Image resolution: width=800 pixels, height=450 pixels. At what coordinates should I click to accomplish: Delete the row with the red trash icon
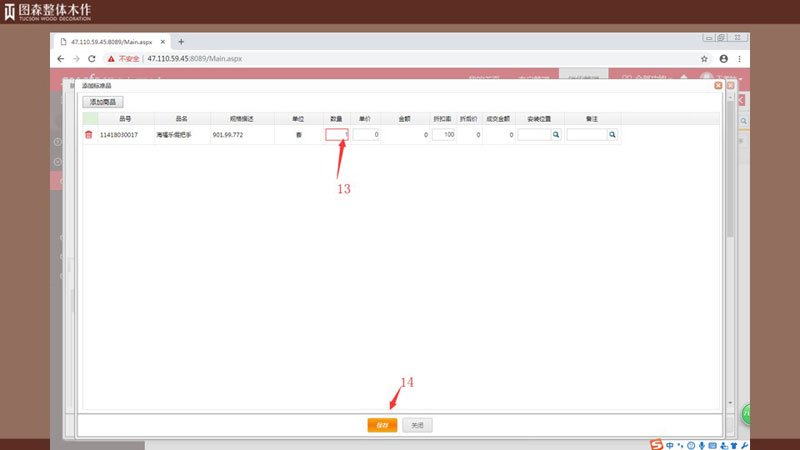88,134
